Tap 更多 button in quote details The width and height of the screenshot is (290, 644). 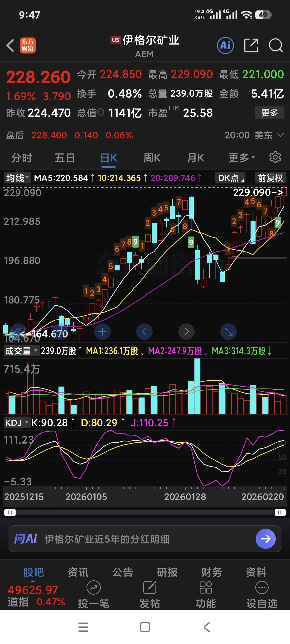pyautogui.click(x=270, y=112)
